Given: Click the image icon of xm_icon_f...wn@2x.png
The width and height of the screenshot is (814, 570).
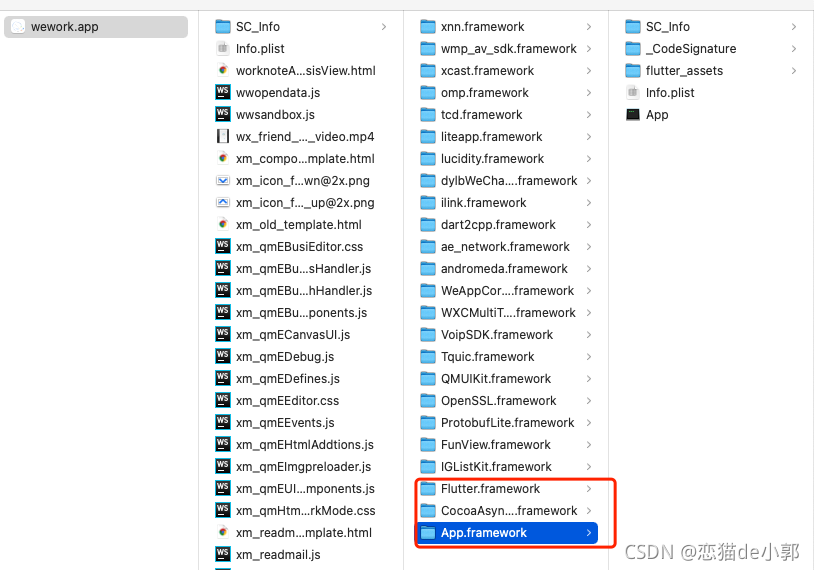Looking at the screenshot, I should pos(223,181).
